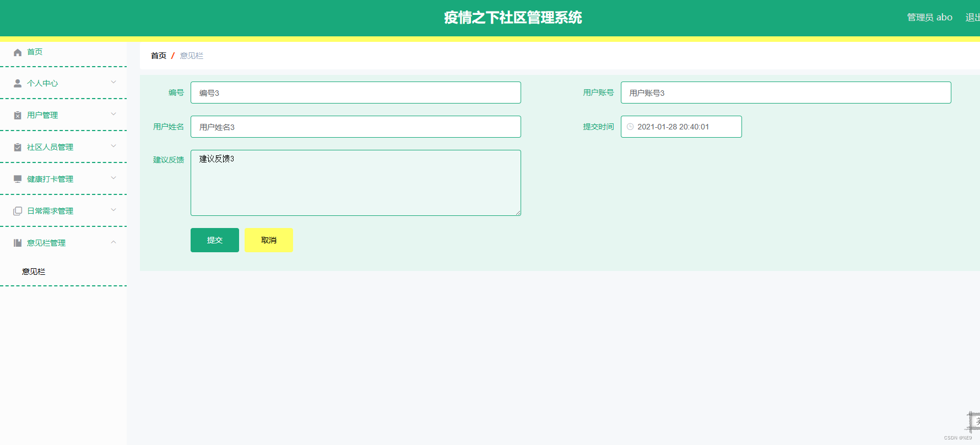Open 健康打卡管理 menu label
Screen dimensions: 980x445
pos(50,179)
